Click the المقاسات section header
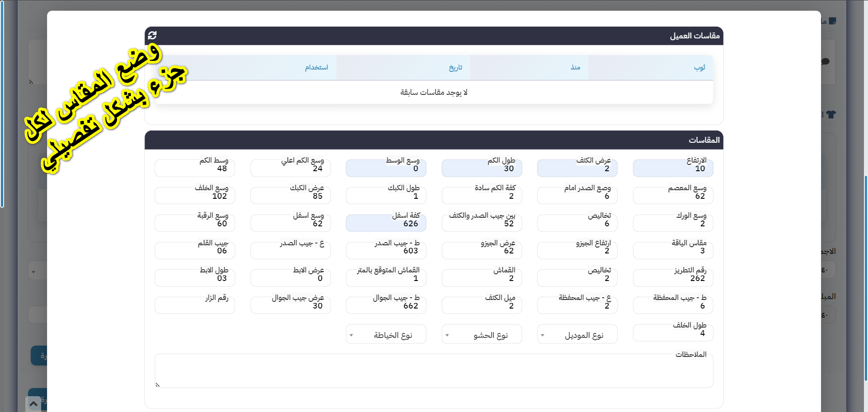This screenshot has width=868, height=412. 434,140
